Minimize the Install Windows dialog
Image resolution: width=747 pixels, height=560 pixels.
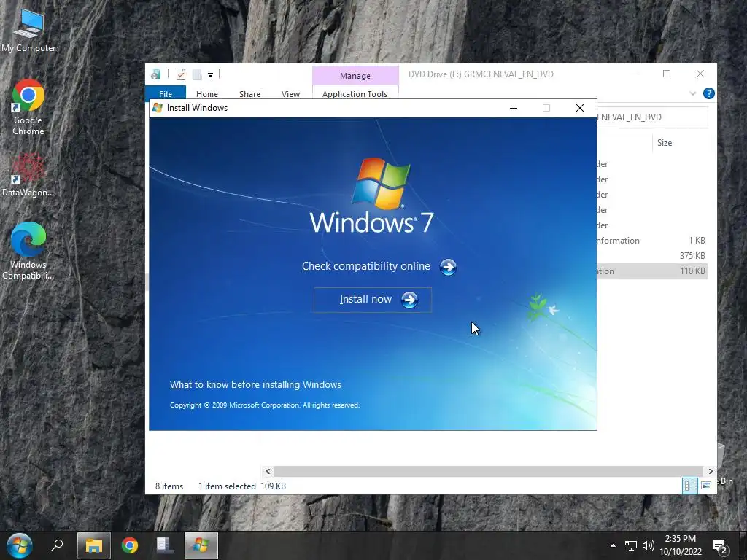pyautogui.click(x=514, y=108)
